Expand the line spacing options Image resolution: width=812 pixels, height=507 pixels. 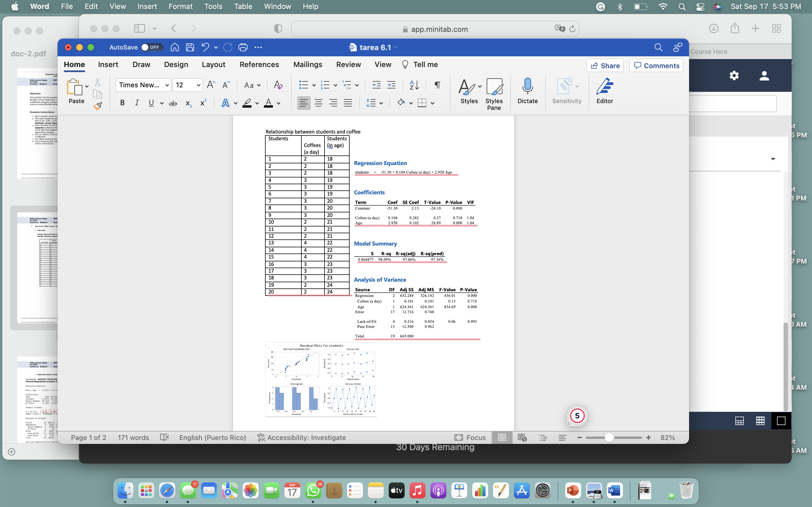coord(374,103)
